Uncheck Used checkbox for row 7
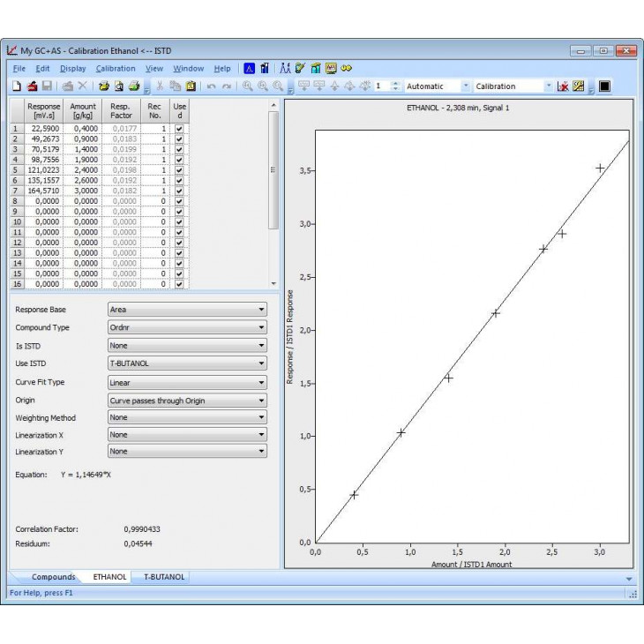 tap(180, 191)
